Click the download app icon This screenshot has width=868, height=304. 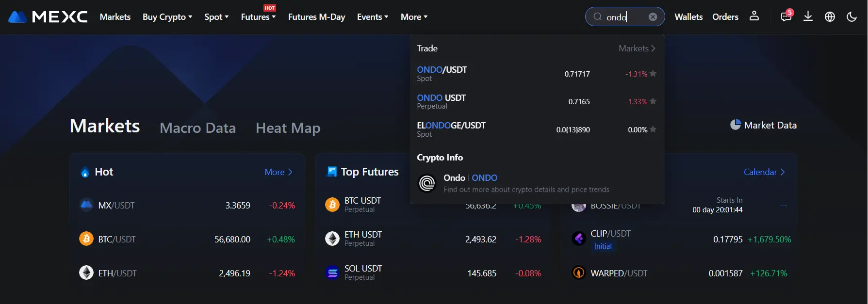808,16
